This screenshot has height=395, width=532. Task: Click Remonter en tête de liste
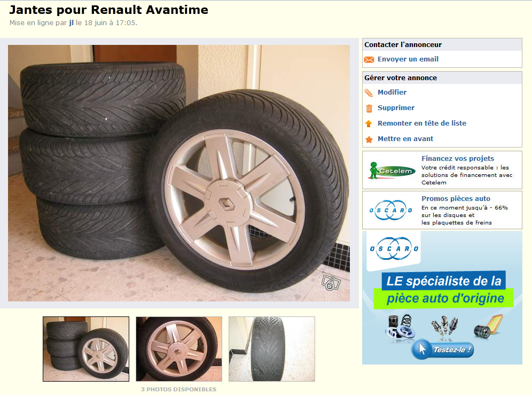pyautogui.click(x=422, y=123)
